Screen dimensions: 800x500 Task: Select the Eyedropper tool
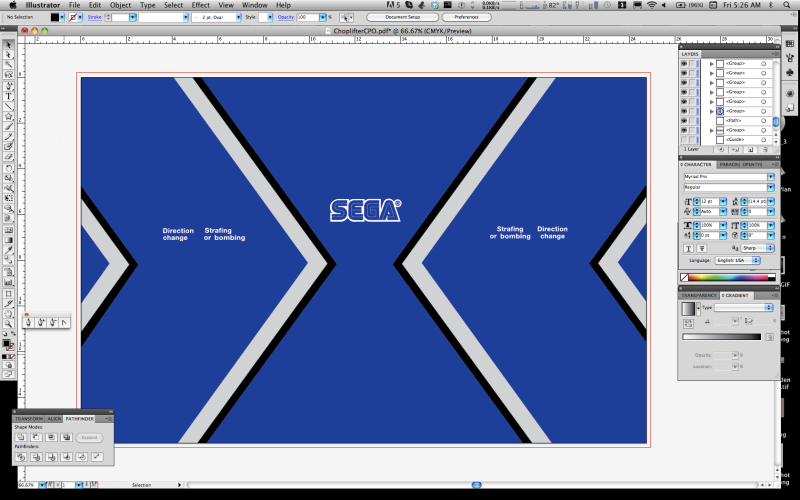tap(8, 250)
